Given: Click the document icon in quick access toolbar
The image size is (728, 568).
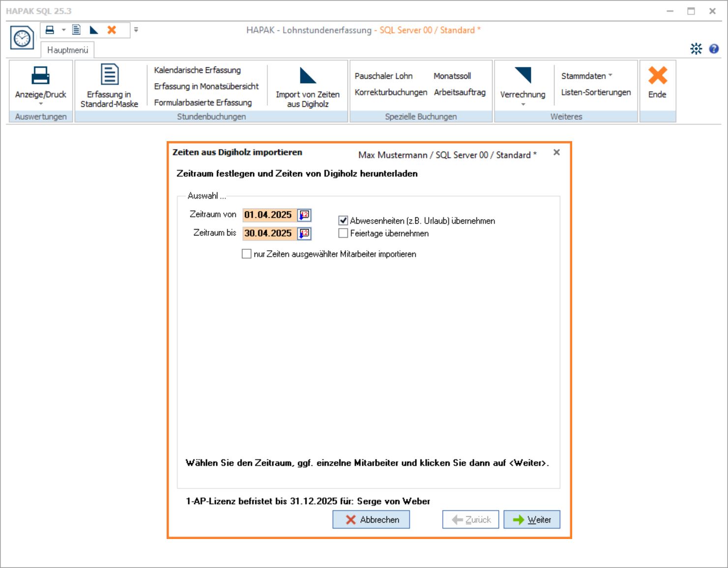Looking at the screenshot, I should (x=76, y=30).
